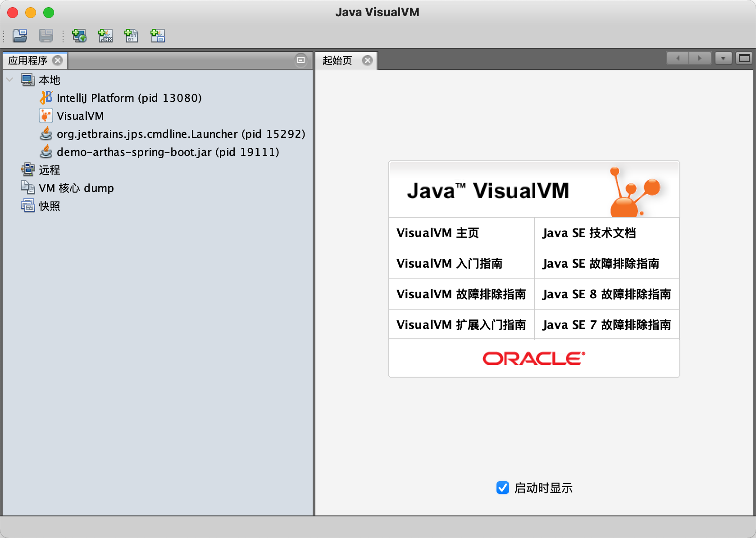The width and height of the screenshot is (756, 538).
Task: Open the Java SE 技术文档 link
Action: (589, 233)
